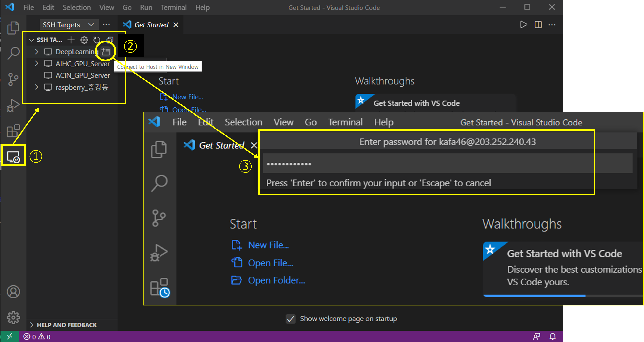Image resolution: width=644 pixels, height=342 pixels.
Task: Open Run and Debug icon in inset window
Action: coord(159,253)
